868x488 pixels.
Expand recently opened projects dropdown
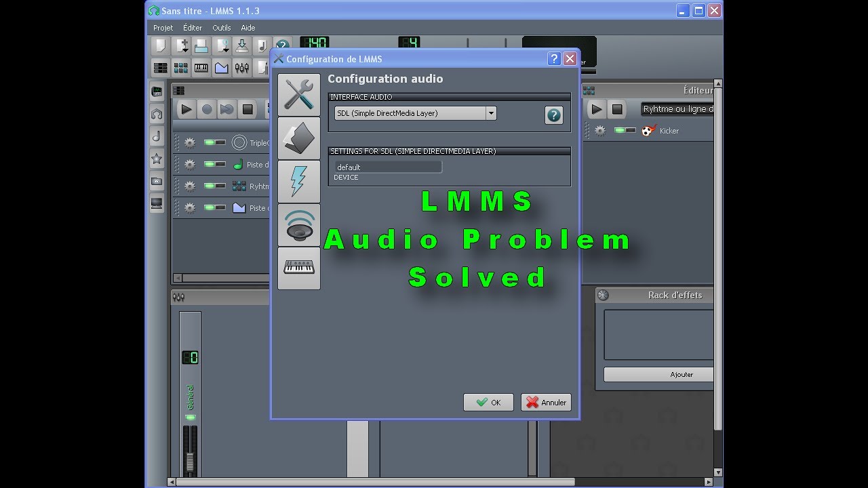coord(221,46)
